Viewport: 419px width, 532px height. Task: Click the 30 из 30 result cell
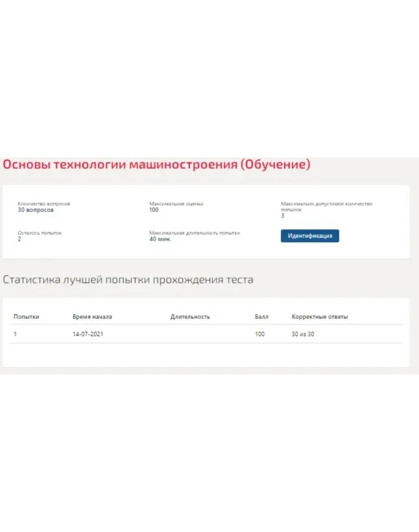(303, 334)
